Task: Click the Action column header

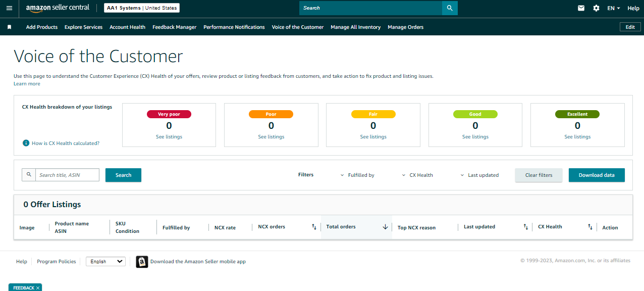Action: (x=610, y=228)
